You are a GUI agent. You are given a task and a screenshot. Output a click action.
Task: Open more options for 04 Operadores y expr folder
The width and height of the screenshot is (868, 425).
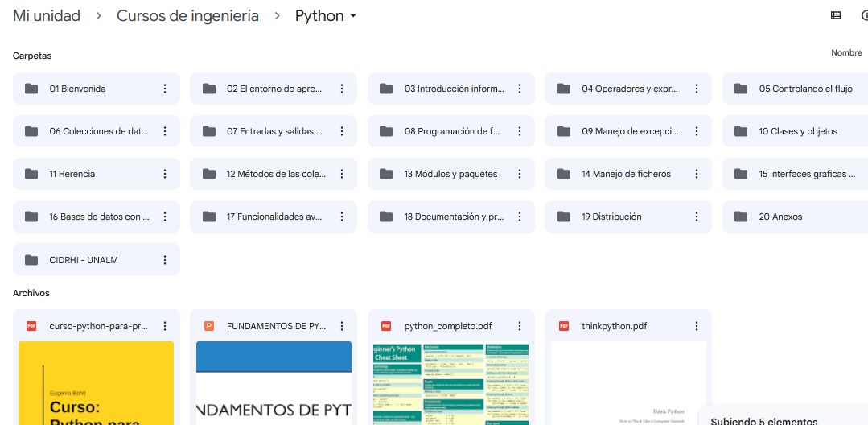point(697,89)
